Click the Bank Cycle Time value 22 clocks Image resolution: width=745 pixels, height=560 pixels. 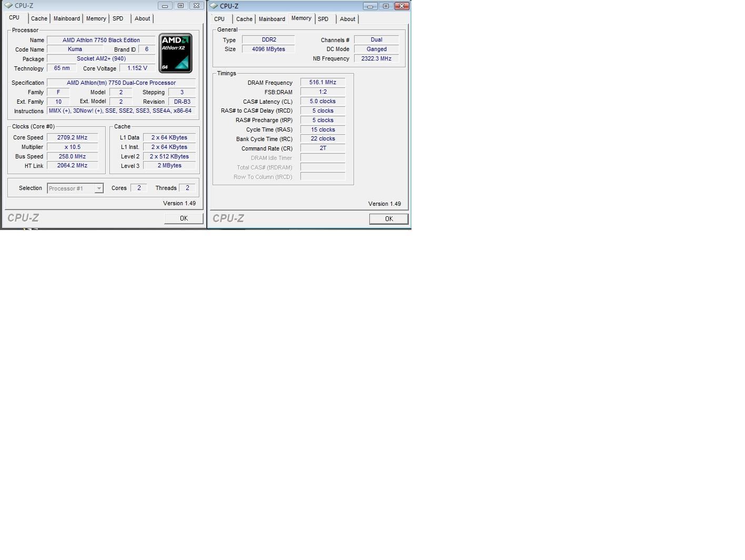323,138
